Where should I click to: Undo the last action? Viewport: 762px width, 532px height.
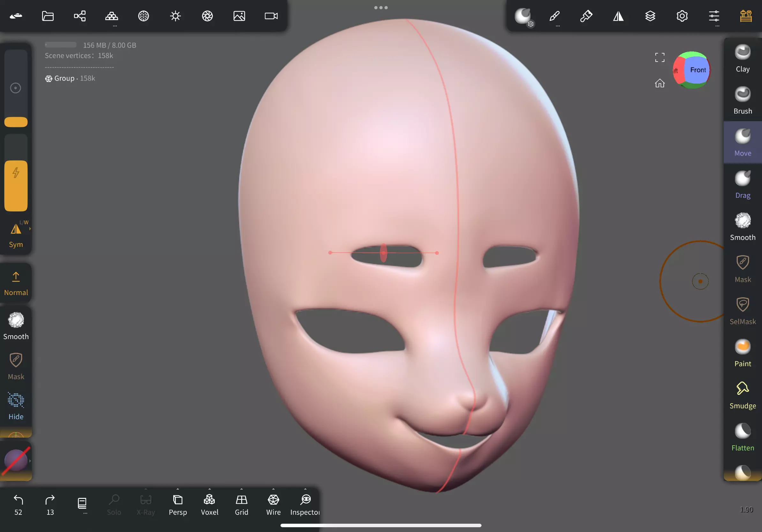pos(18,505)
